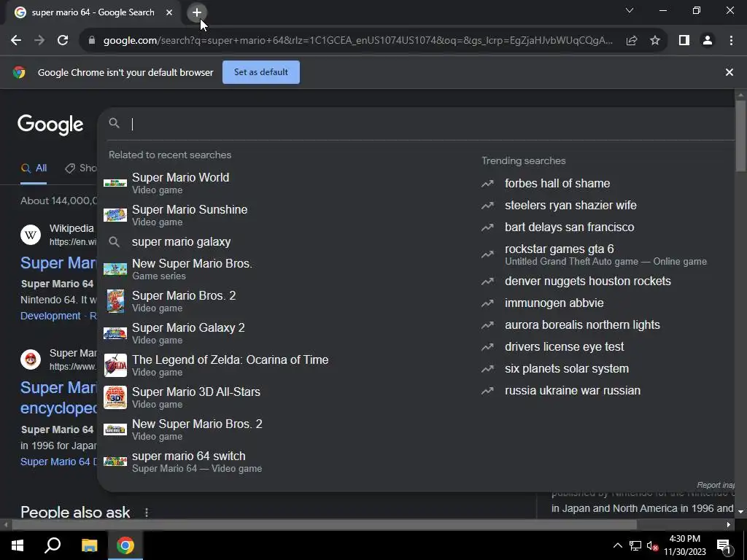Open Chrome three-dot menu

click(731, 41)
